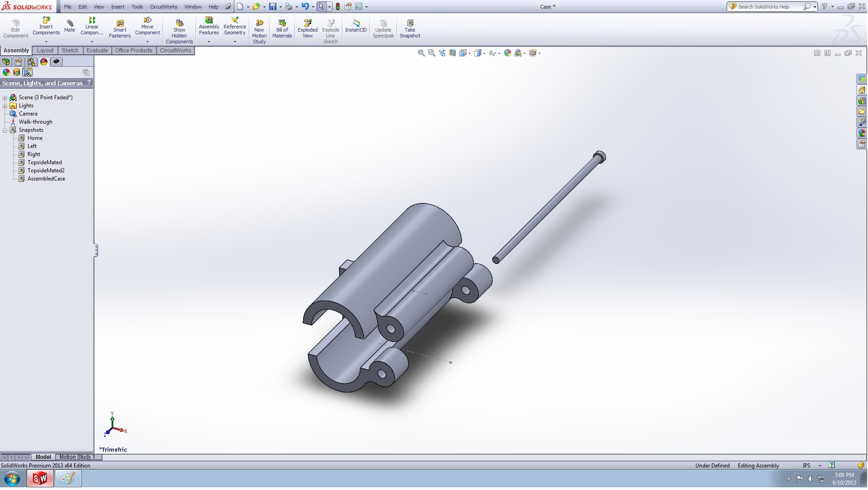Switch to the Evaluate tab

click(x=97, y=51)
